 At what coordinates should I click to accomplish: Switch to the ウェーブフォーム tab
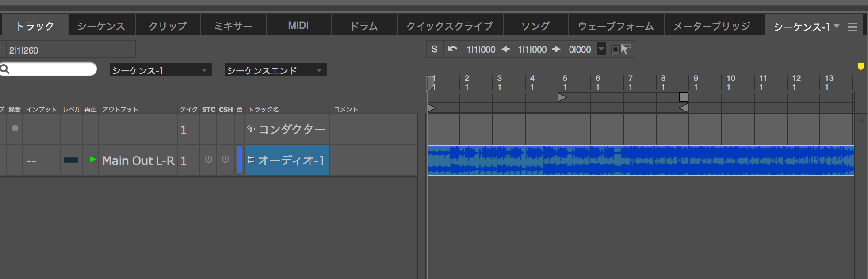pos(616,26)
